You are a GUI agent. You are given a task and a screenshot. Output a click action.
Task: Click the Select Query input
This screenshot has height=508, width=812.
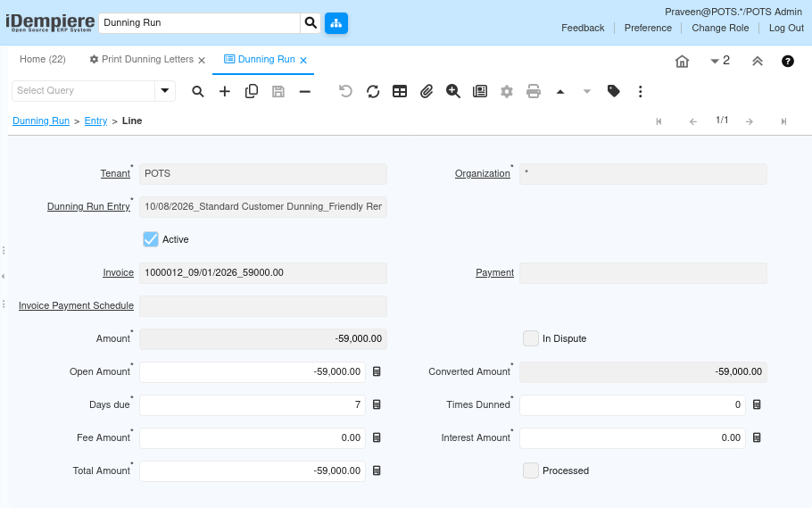(x=83, y=91)
